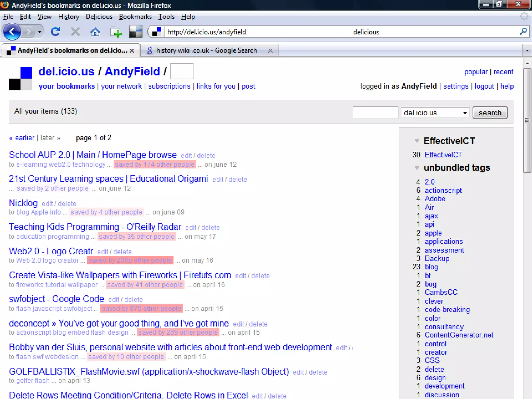Open the Delicious menu in menu bar
Screen dimensions: 532x399
(x=99, y=17)
